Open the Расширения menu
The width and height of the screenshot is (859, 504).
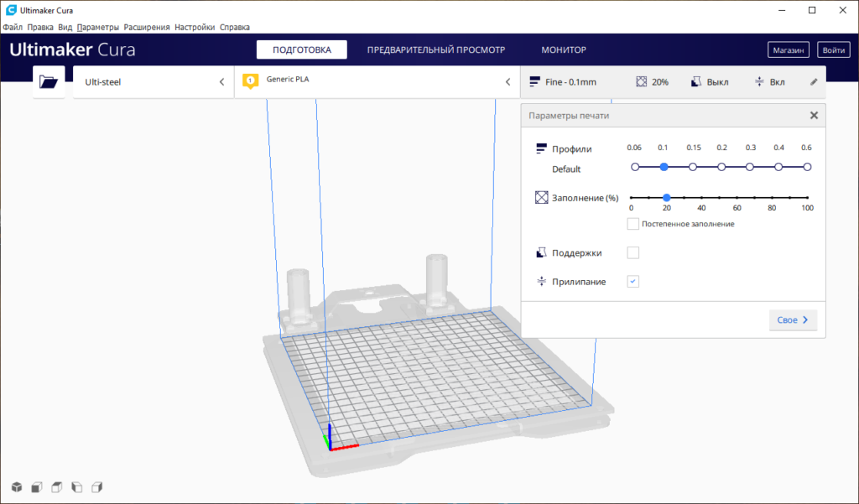tap(147, 27)
